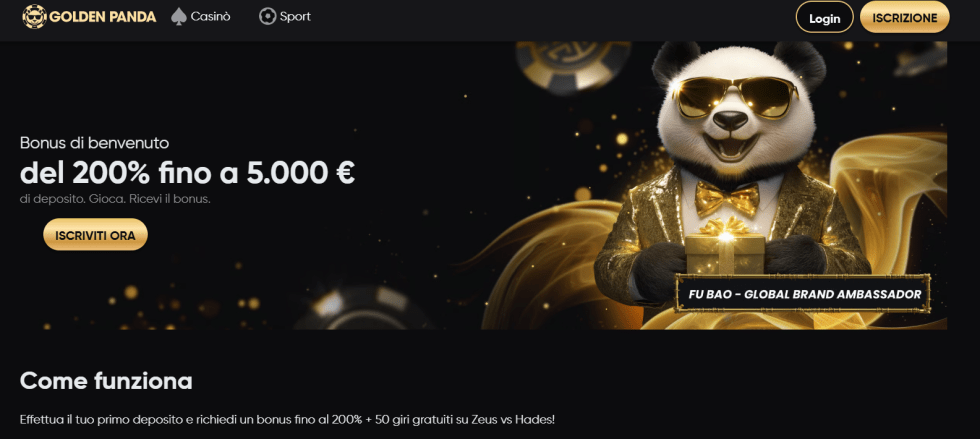Click the GOLDEN PANDA brand text
This screenshot has height=439, width=980.
click(102, 17)
